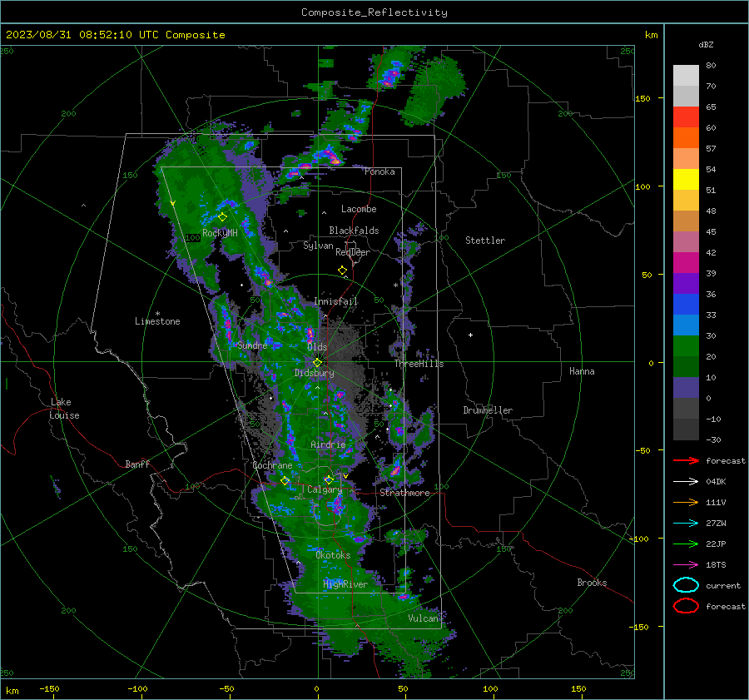Pick the magenta dBZ legend swatch

[686, 263]
